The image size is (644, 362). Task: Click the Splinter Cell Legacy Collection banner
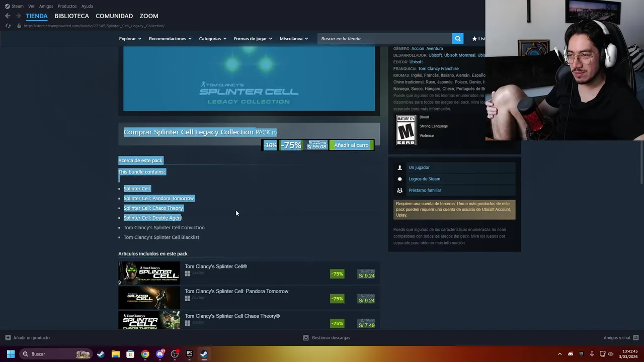[x=249, y=78]
